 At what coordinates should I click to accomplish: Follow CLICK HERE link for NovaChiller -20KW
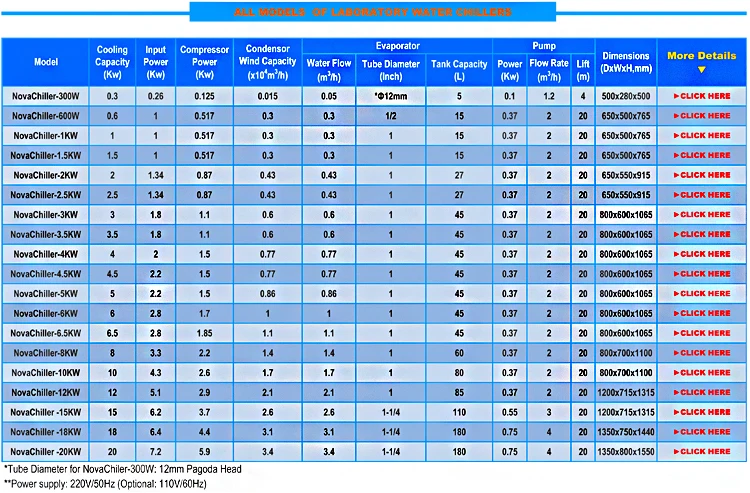click(x=702, y=451)
